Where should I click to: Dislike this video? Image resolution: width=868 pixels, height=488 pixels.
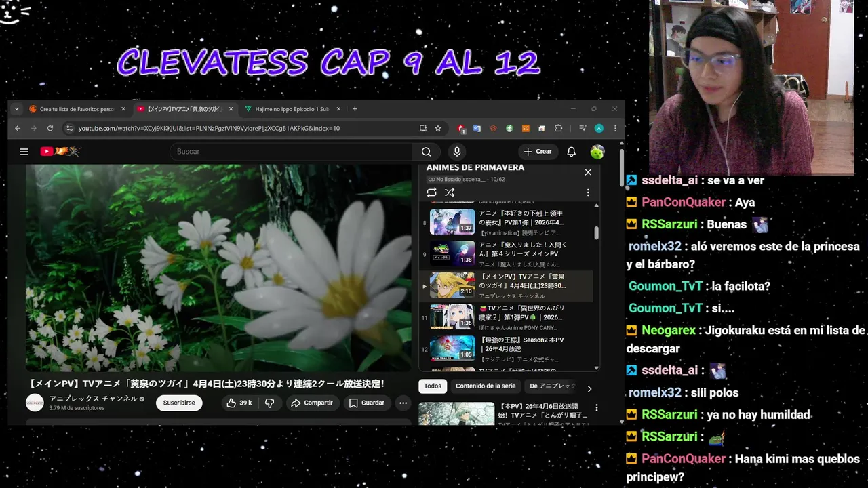point(269,403)
